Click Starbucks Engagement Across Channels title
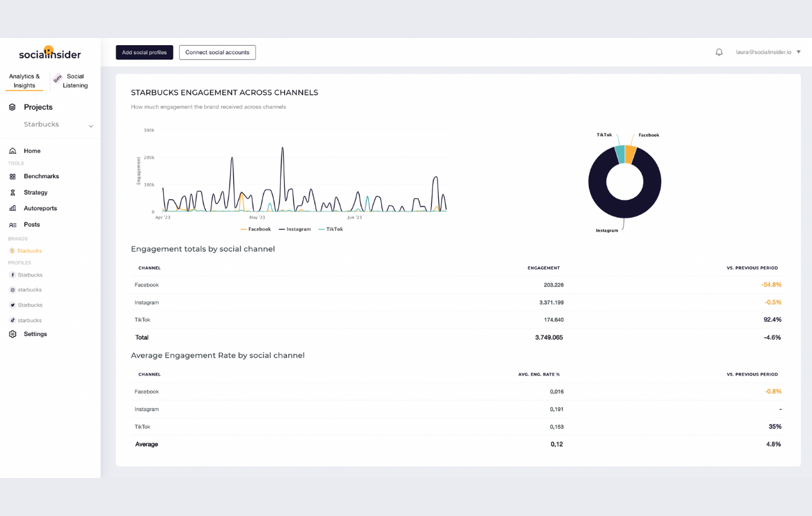Image resolution: width=812 pixels, height=516 pixels. click(224, 93)
